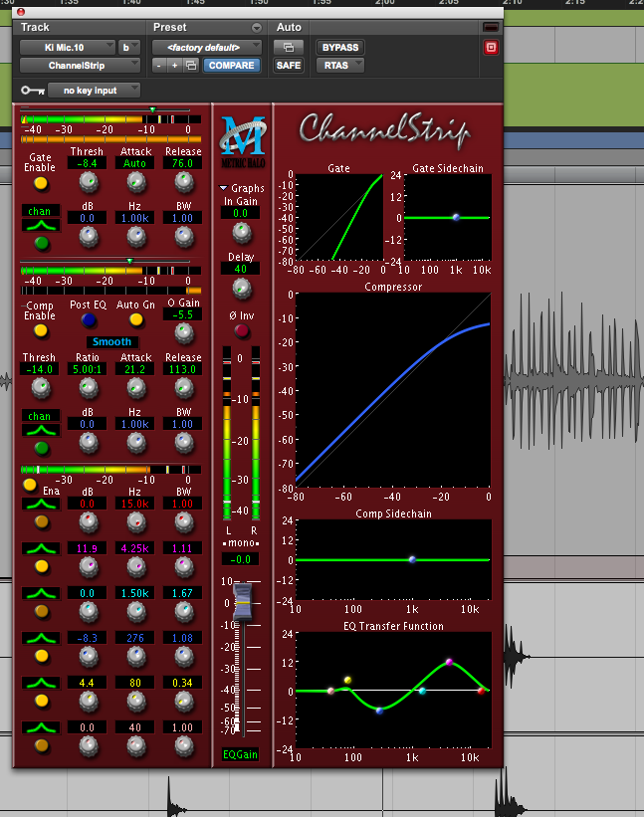Click the collapse button at top-right header
Screen dimensions: 644x817
[x=491, y=27]
